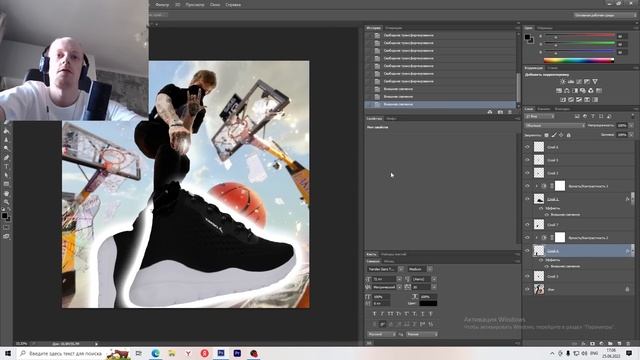Select the Zoom tool in left toolbar
640x360 pixels.
click(x=7, y=202)
